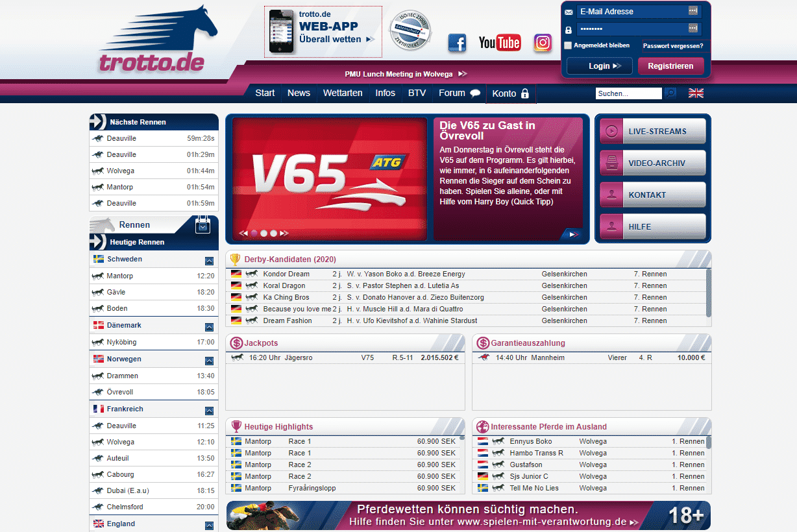The image size is (797, 532).
Task: Collapse the England races section
Action: pos(209,525)
